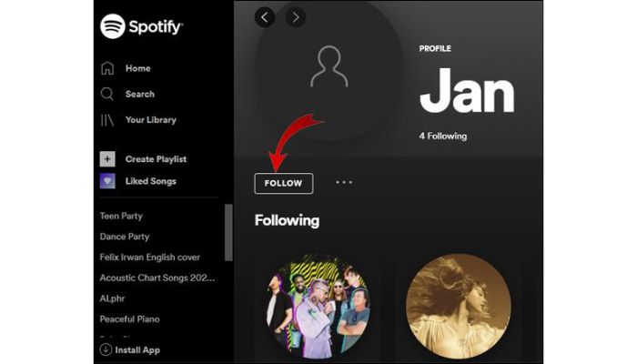637x364 pixels.
Task: Go forward with the right arrow button
Action: (296, 17)
